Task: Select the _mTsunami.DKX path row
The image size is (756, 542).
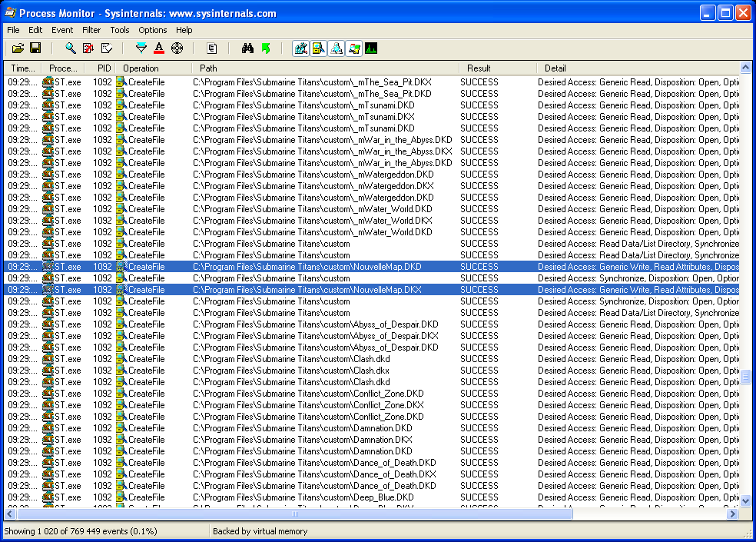Action: tap(371, 117)
